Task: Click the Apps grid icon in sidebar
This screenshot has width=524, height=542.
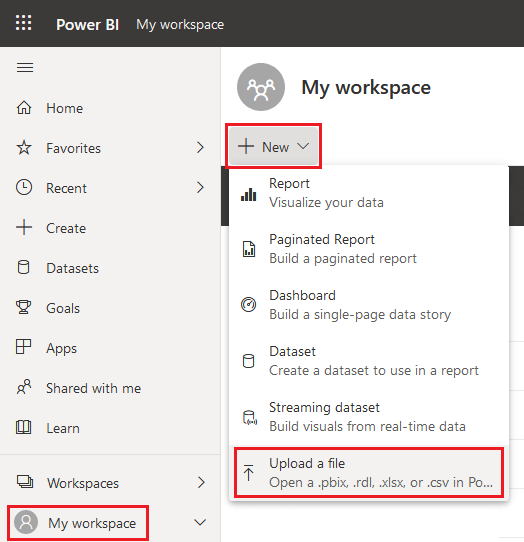Action: point(24,347)
